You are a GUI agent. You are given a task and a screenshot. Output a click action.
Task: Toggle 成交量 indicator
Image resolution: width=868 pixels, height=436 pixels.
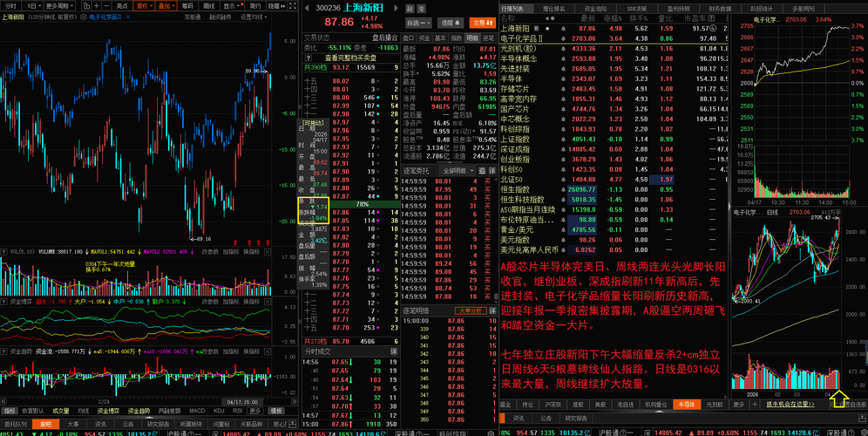pyautogui.click(x=61, y=411)
